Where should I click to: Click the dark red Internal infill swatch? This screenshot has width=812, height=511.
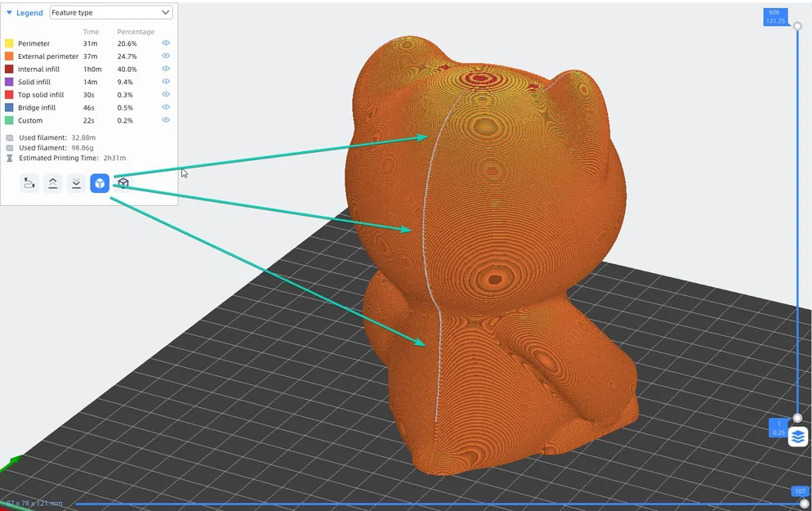pyautogui.click(x=9, y=69)
